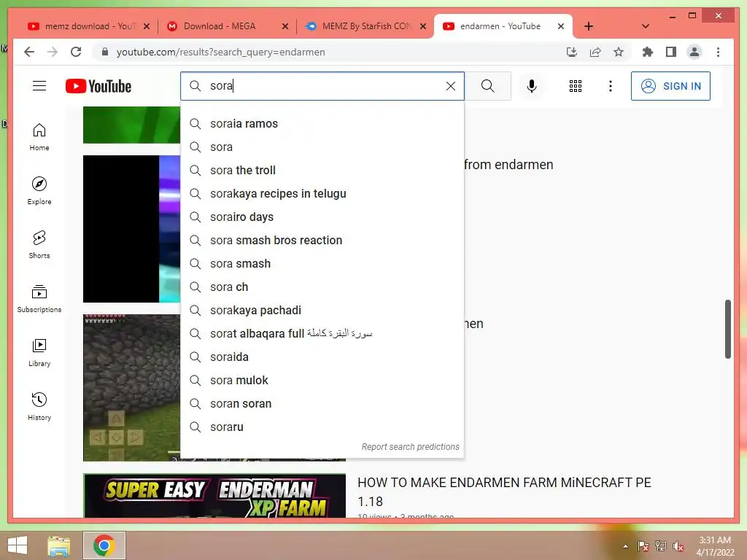The width and height of the screenshot is (747, 560).
Task: Click the muted volume tray icon
Action: (x=678, y=546)
